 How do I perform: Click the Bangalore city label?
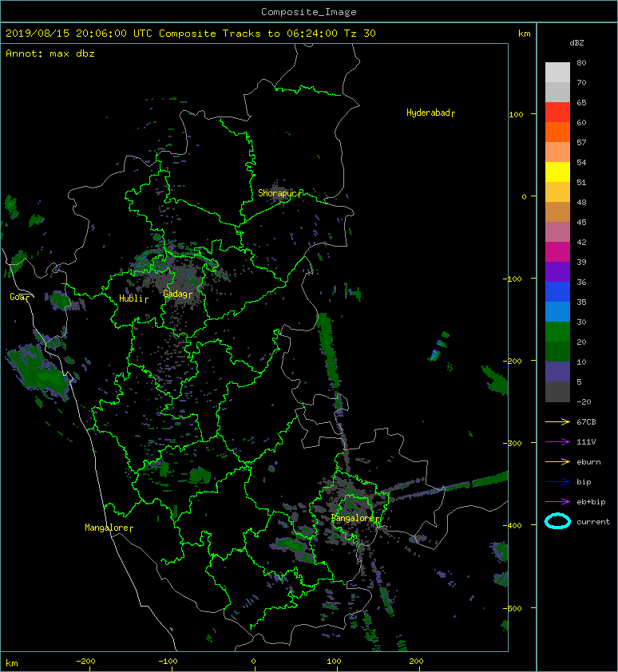(x=353, y=518)
